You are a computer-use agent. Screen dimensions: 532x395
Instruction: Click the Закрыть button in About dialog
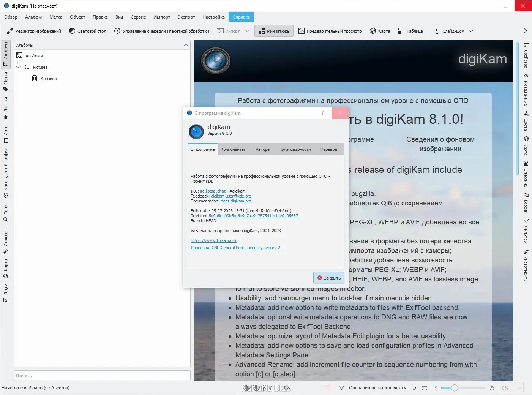click(329, 278)
